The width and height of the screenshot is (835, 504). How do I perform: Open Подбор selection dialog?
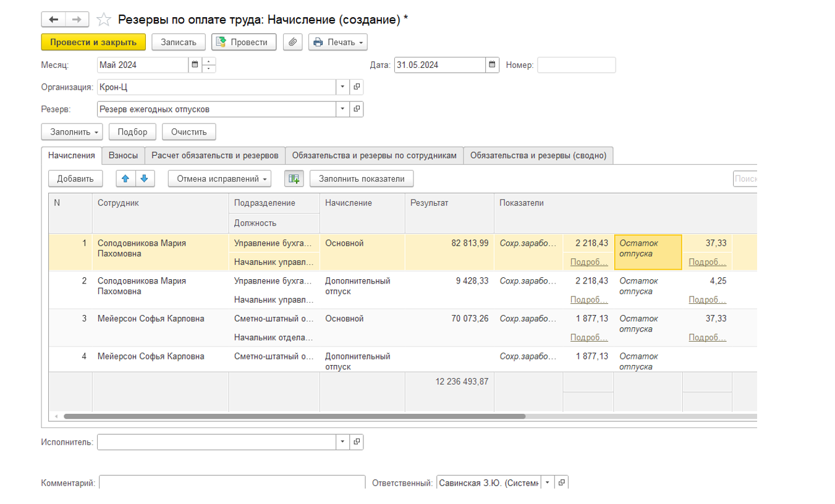[132, 132]
